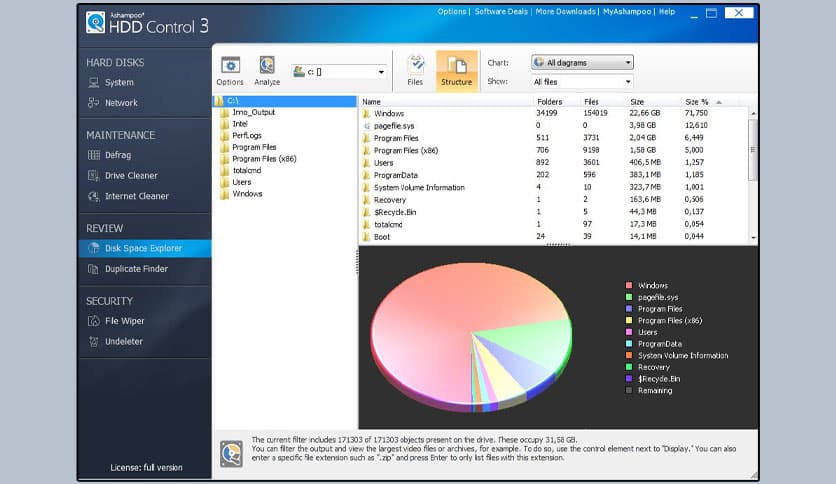Open the Undeleter tool

123,341
